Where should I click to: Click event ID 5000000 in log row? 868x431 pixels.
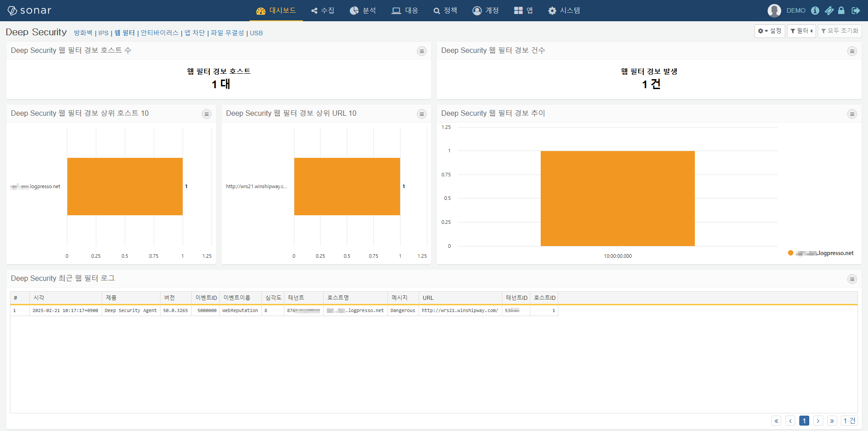207,311
